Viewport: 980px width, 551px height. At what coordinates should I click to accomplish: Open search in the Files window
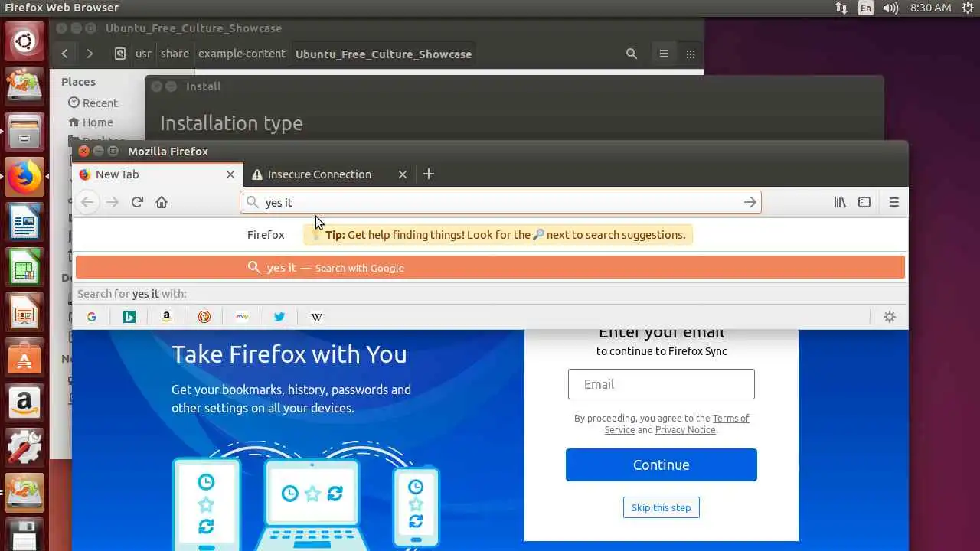pos(632,54)
